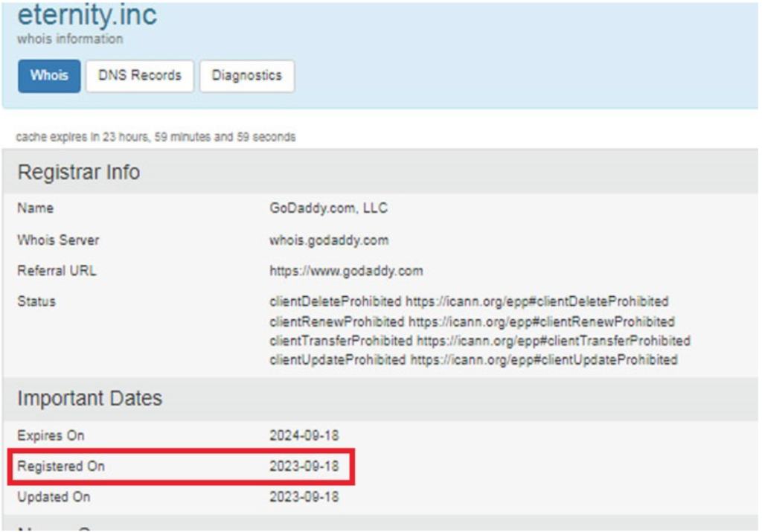Screen dimensions: 762x532
Task: Switch to the Whois tab
Action: pos(49,76)
